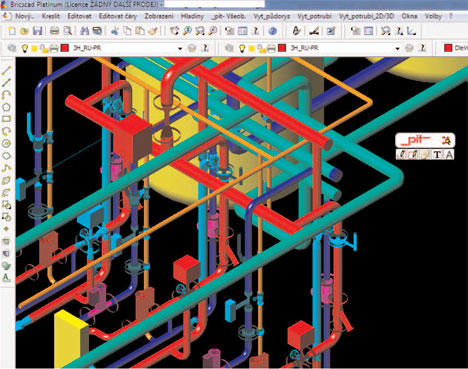This screenshot has height=369, width=468.
Task: Select the Line tool in left toolbar
Action: tap(7, 70)
